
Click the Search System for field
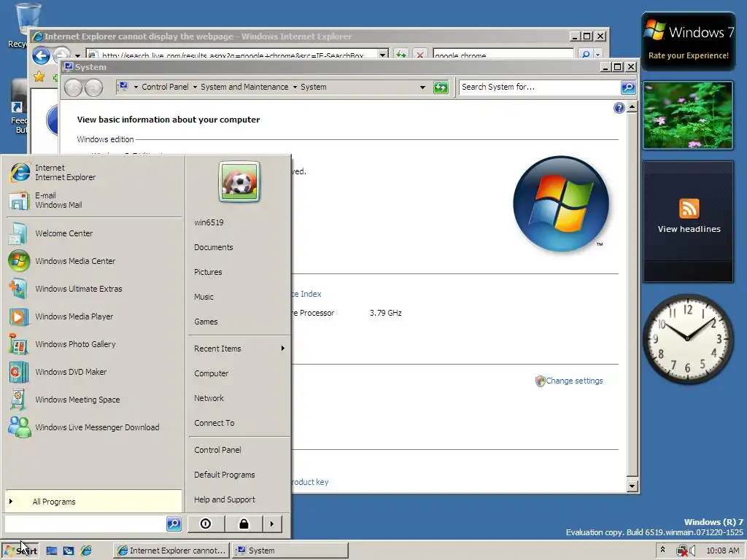(540, 87)
